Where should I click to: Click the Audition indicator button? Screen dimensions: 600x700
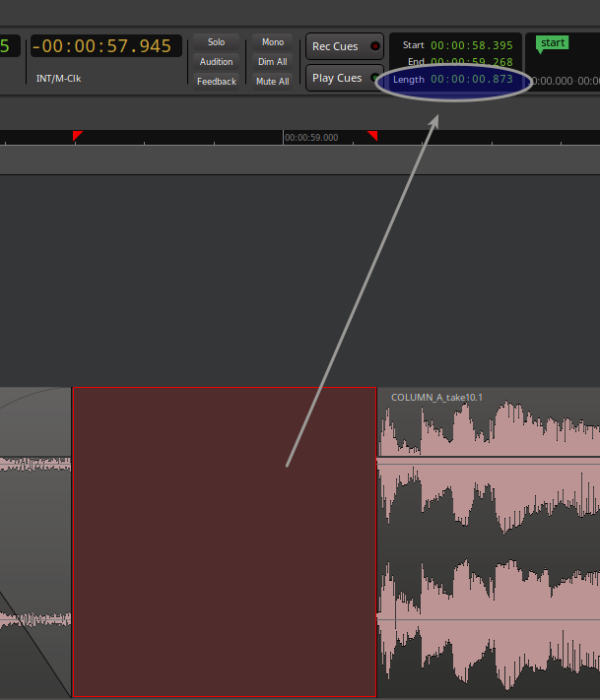click(x=216, y=62)
